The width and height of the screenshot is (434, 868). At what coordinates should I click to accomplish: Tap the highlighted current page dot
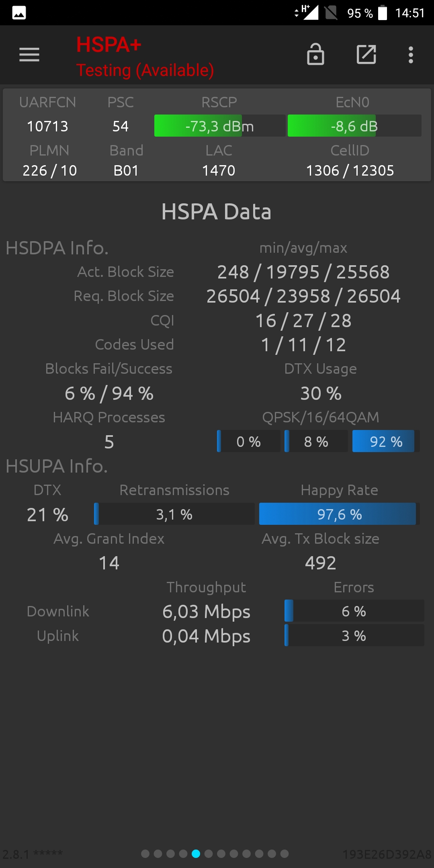(196, 854)
